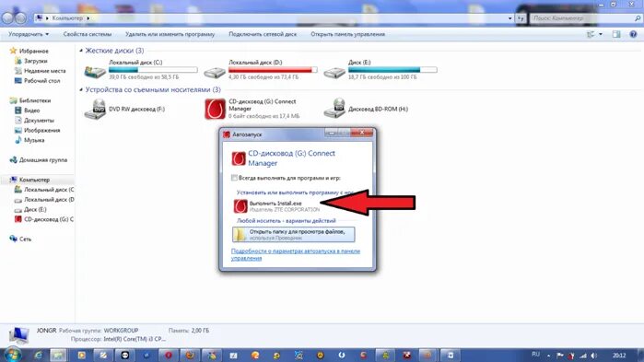This screenshot has width=644, height=362.
Task: Open the volume tray icon
Action: [594, 356]
